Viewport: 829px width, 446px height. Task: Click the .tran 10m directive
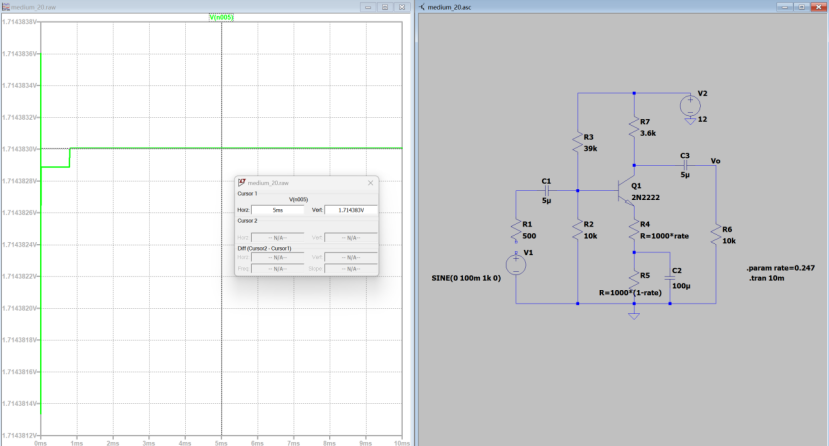coord(766,278)
